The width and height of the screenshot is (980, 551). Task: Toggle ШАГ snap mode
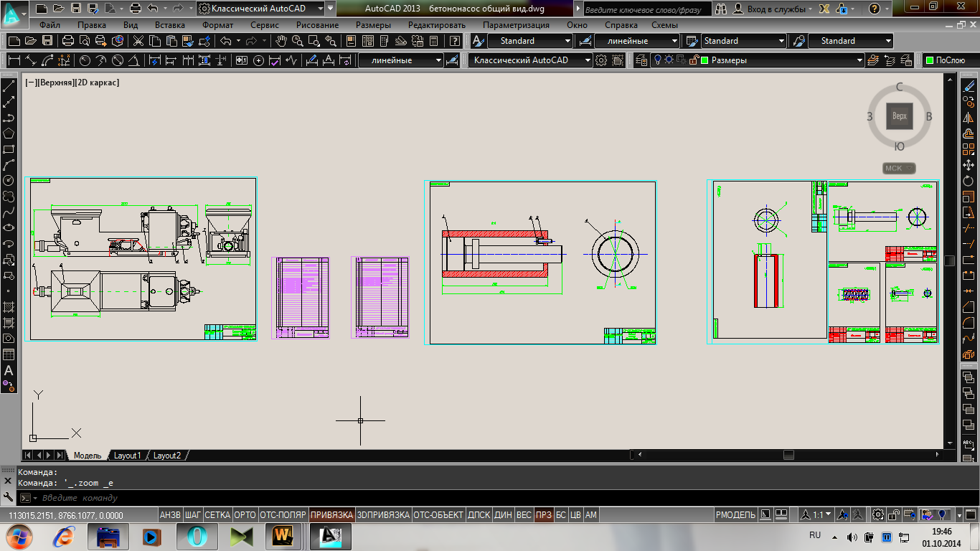[193, 515]
